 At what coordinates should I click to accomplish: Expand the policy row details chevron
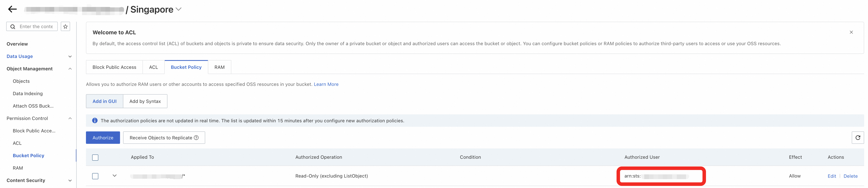(x=115, y=176)
